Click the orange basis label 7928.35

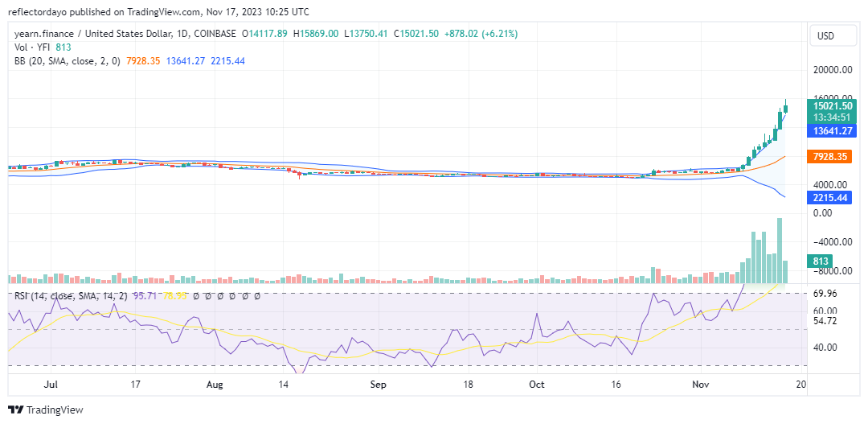(829, 157)
